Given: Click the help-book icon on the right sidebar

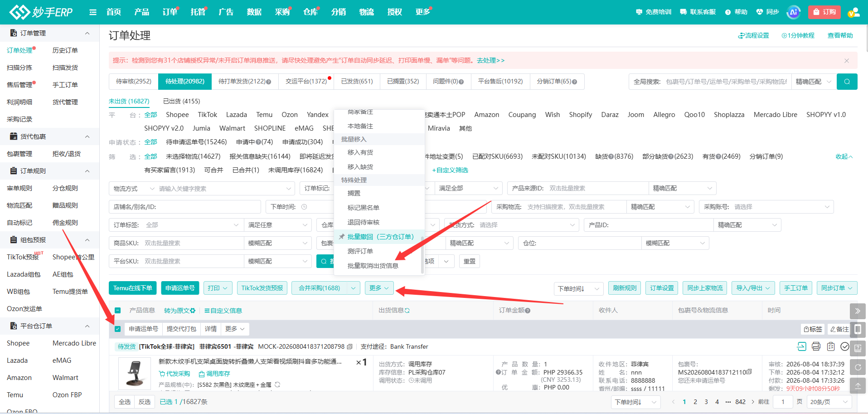Looking at the screenshot, I should click(858, 348).
